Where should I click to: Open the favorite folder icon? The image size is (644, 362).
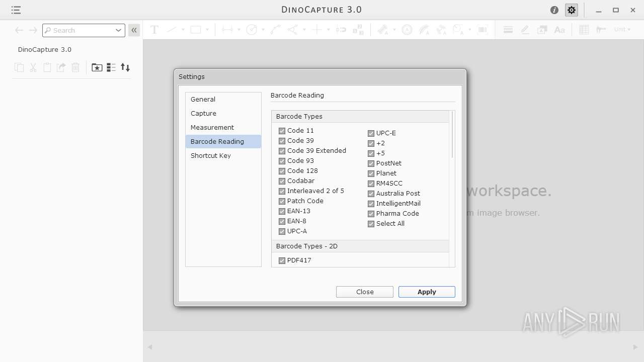[97, 67]
